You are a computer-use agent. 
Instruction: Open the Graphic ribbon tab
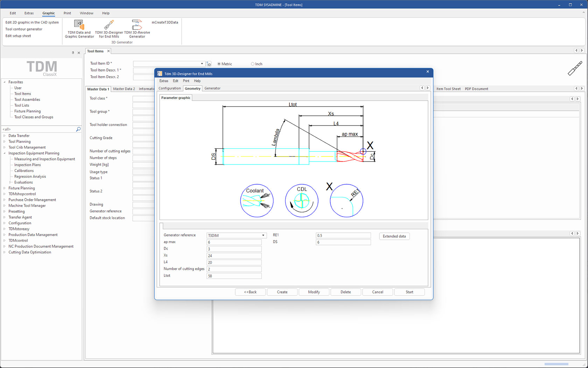(49, 13)
